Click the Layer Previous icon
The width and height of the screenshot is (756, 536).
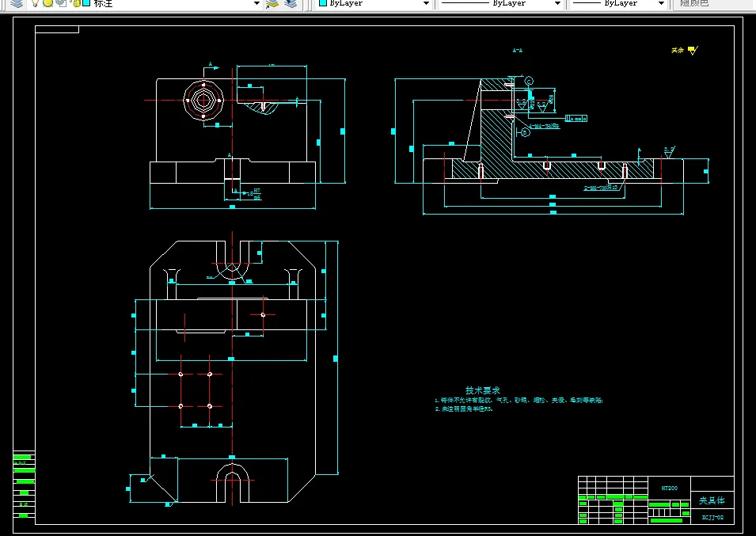coord(291,3)
